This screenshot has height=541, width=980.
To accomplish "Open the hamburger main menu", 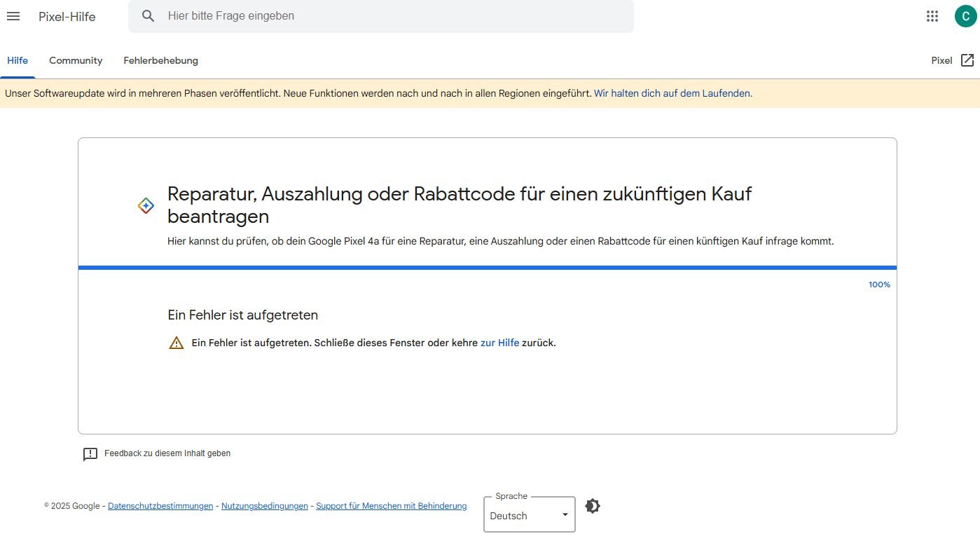I will coord(13,16).
